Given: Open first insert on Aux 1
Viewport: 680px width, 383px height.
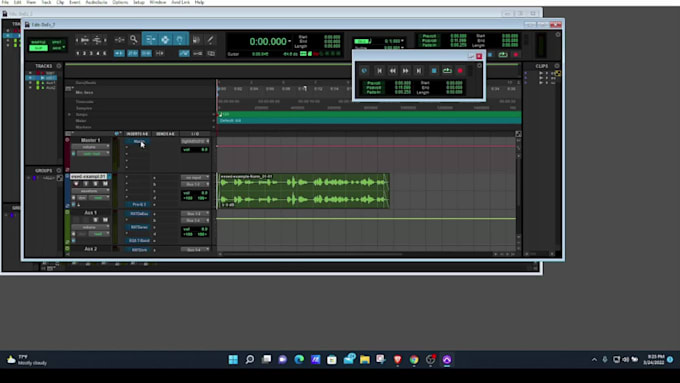Looking at the screenshot, I should [139, 214].
